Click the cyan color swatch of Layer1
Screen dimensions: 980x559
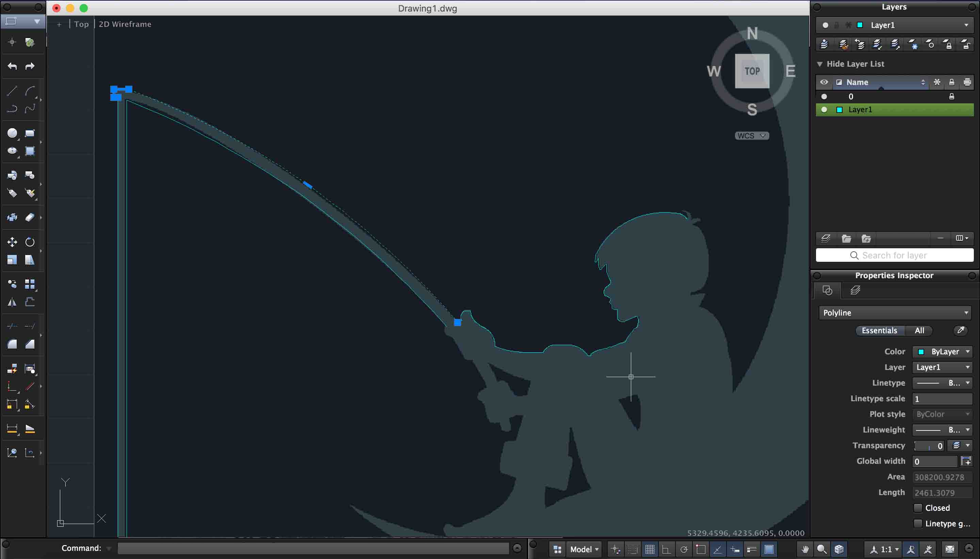839,109
